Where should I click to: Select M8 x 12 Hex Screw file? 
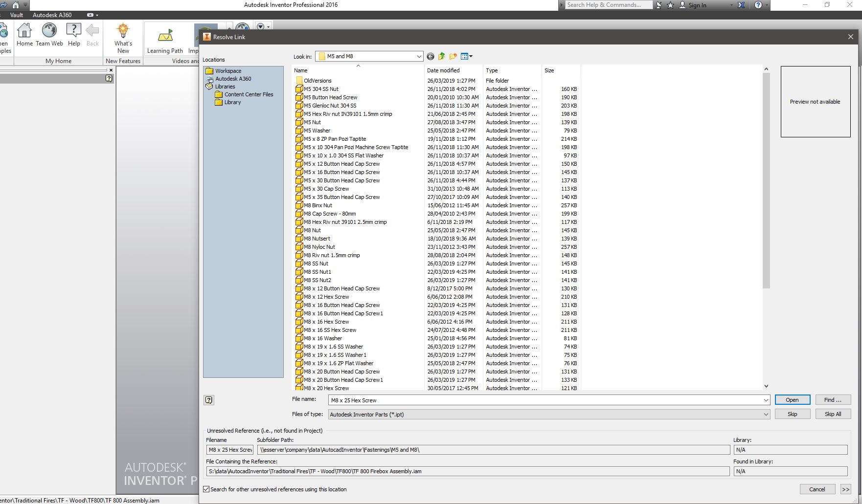tap(326, 297)
